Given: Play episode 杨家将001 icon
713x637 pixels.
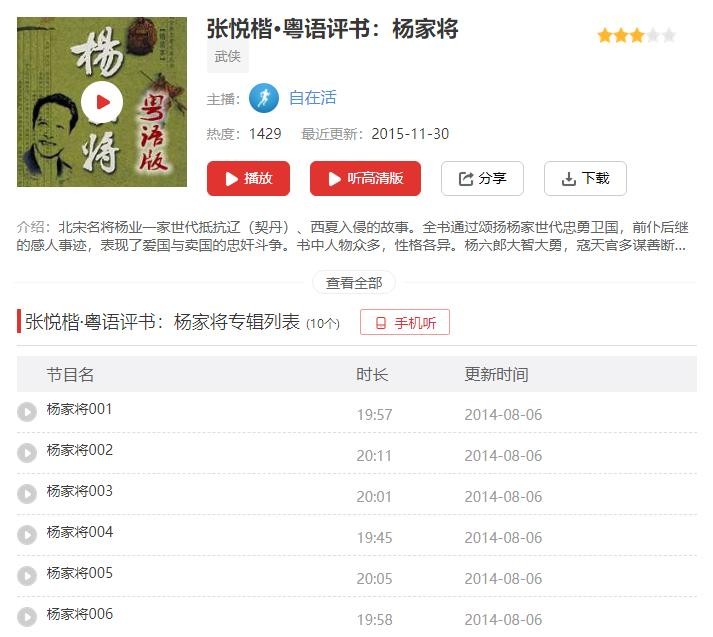Looking at the screenshot, I should pos(27,412).
